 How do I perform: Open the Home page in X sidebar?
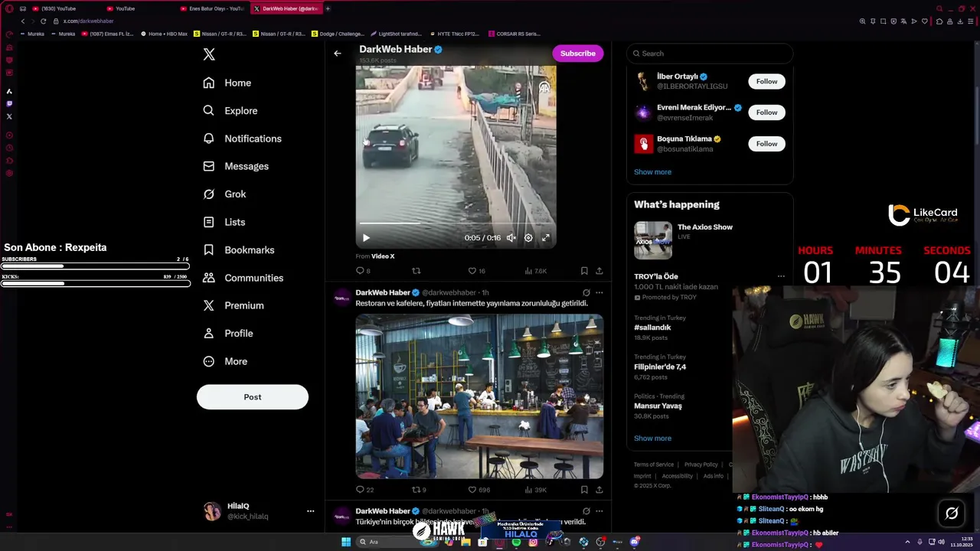point(227,83)
